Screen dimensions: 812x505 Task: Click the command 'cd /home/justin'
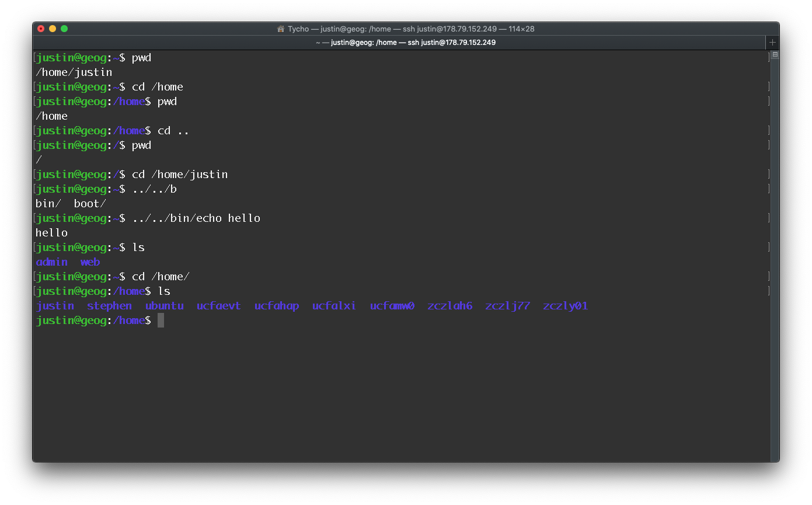click(180, 175)
